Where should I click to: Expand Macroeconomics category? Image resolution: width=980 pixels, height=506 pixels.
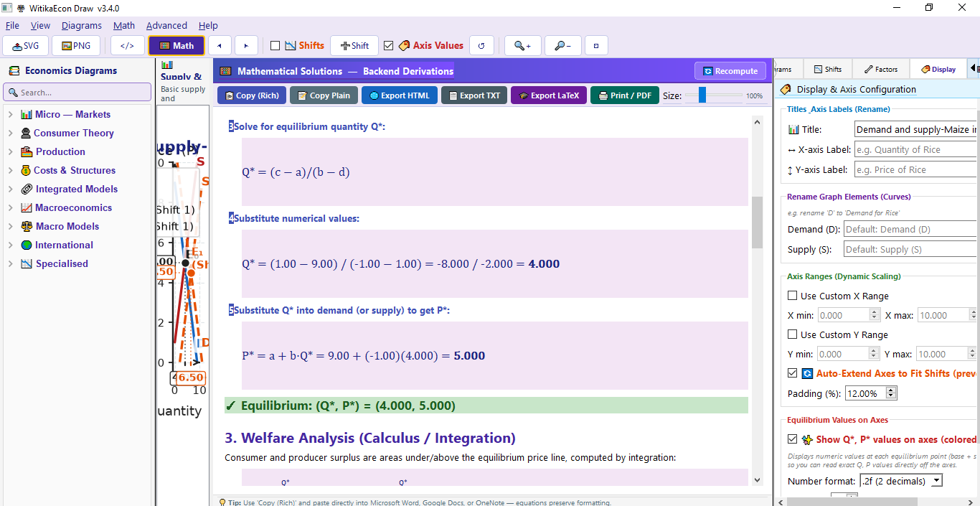(10, 207)
